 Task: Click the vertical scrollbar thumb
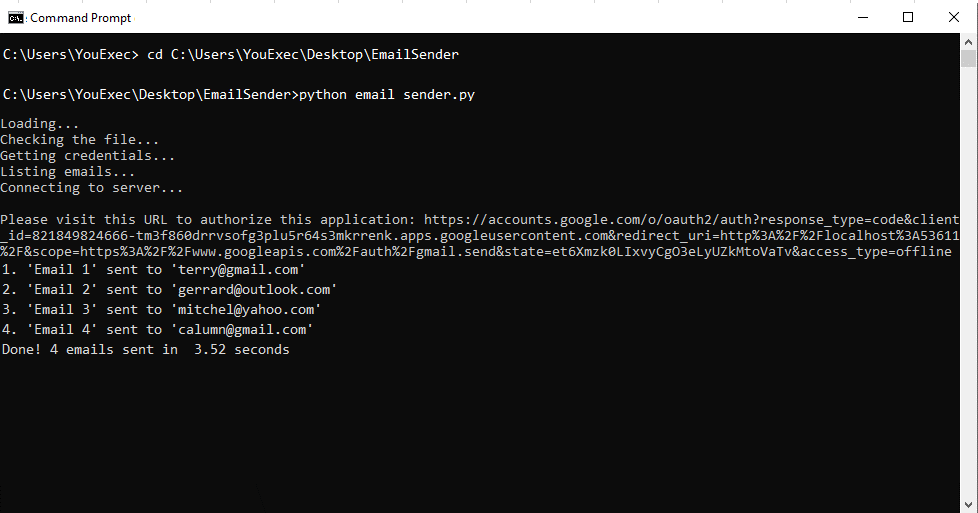point(968,59)
